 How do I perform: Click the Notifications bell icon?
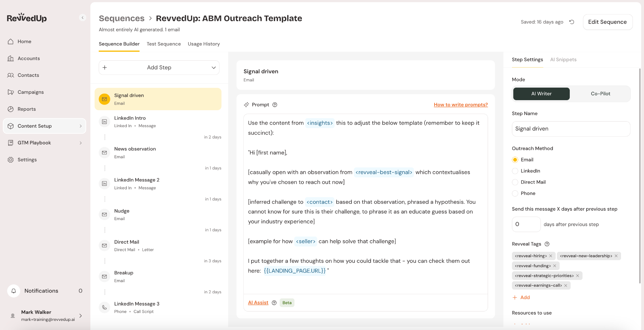point(14,291)
